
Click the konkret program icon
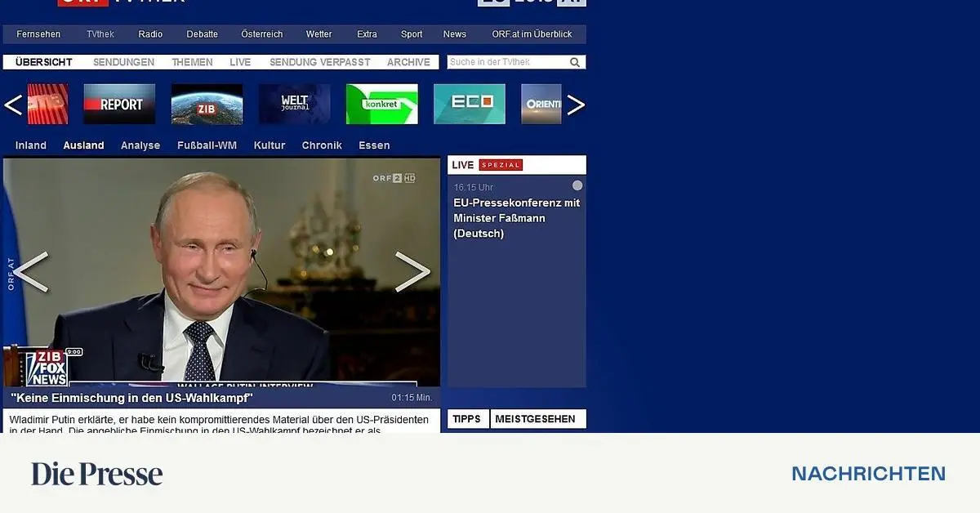click(381, 104)
